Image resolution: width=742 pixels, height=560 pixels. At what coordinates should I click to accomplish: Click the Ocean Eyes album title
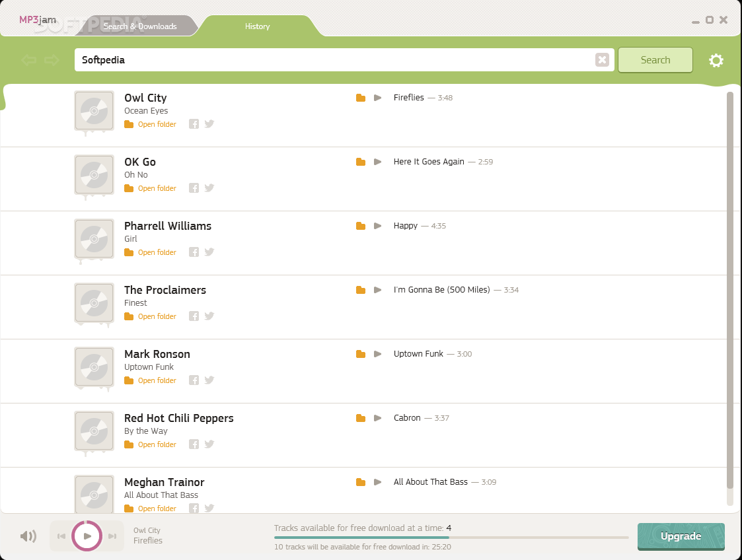coord(146,111)
